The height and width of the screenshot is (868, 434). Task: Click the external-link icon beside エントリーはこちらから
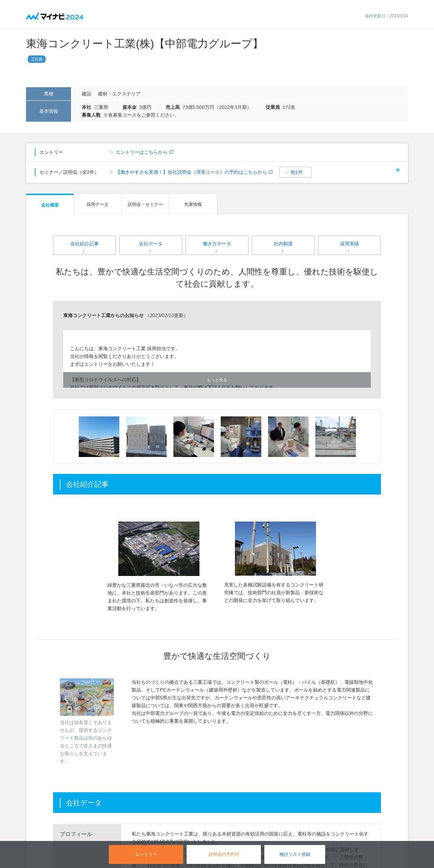[171, 152]
